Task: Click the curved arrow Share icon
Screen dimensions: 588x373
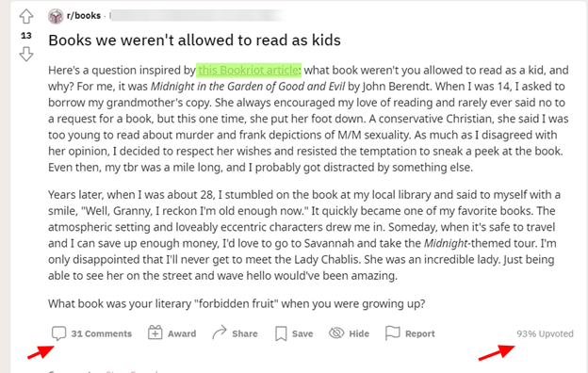Action: click(x=220, y=332)
